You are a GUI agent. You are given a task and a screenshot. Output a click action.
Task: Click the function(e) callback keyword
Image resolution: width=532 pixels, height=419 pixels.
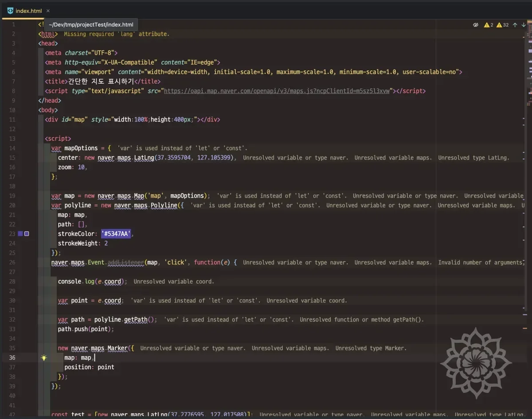212,262
